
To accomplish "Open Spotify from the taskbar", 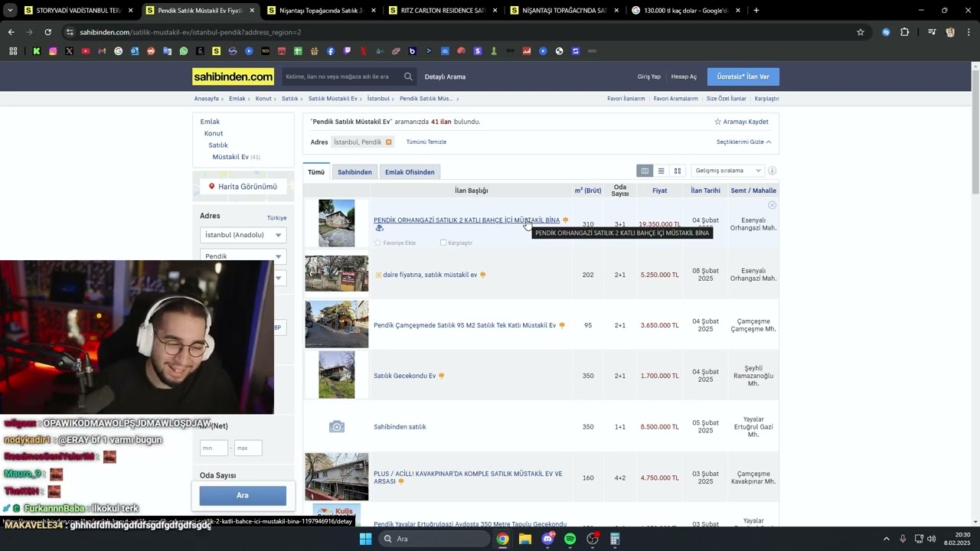I will (x=570, y=539).
